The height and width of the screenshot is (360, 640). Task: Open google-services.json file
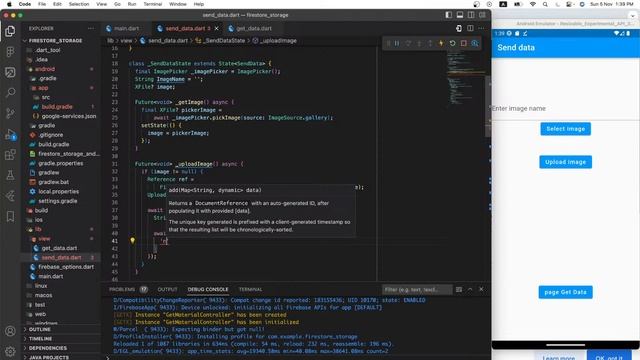69,116
